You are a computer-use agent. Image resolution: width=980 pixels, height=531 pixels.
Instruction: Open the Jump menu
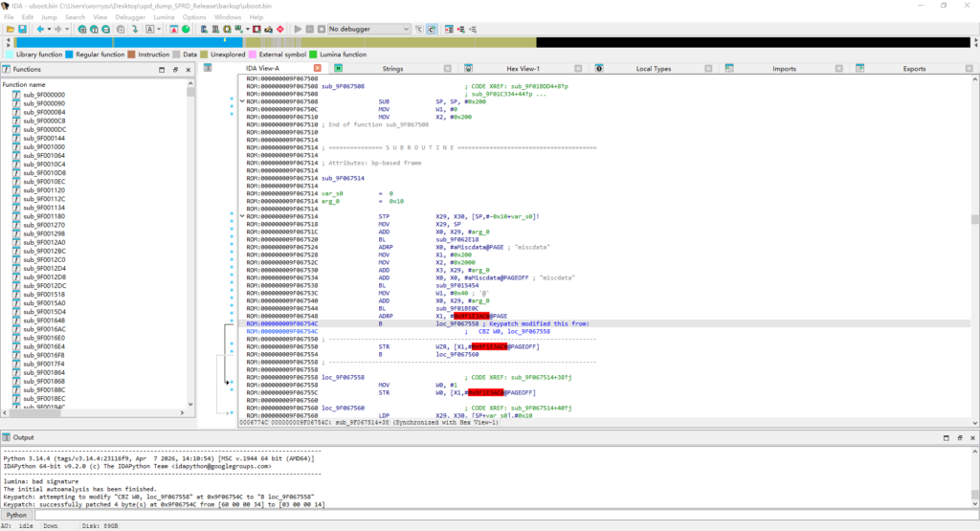[x=49, y=17]
